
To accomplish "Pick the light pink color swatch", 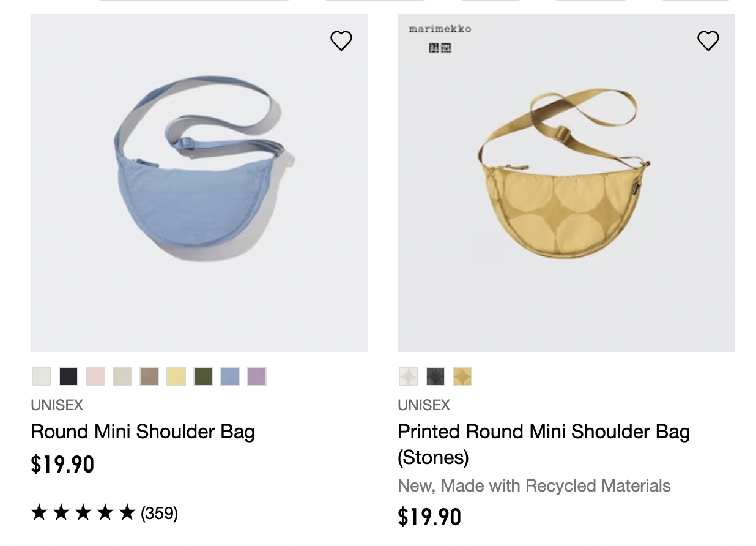I will 95,376.
